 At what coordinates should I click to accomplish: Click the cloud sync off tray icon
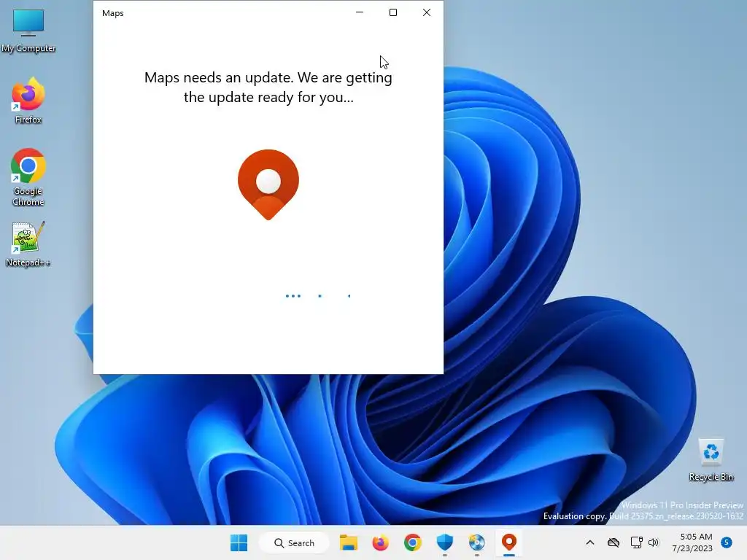614,542
